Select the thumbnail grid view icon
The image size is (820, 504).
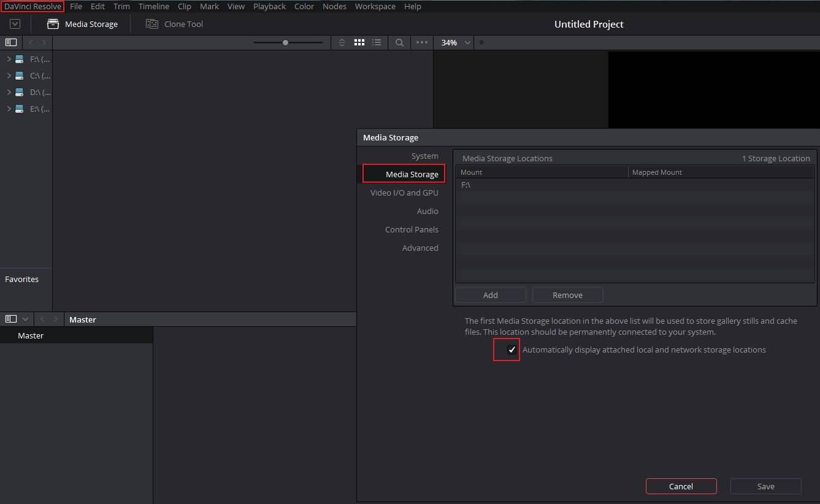(x=359, y=42)
